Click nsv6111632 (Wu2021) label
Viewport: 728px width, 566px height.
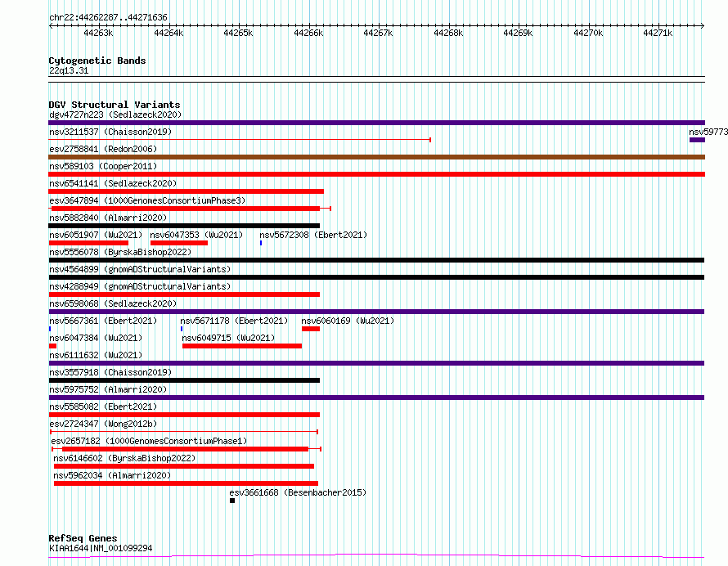(96, 355)
